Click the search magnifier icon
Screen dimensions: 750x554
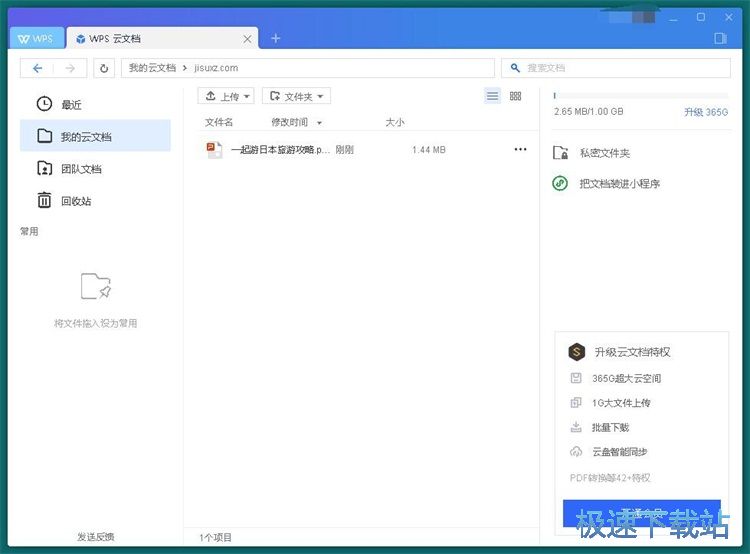[x=515, y=68]
